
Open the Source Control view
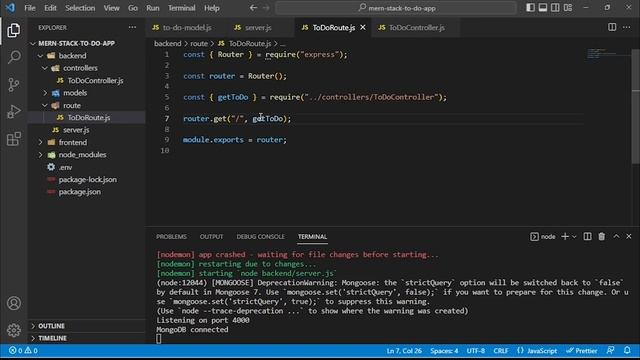point(13,84)
